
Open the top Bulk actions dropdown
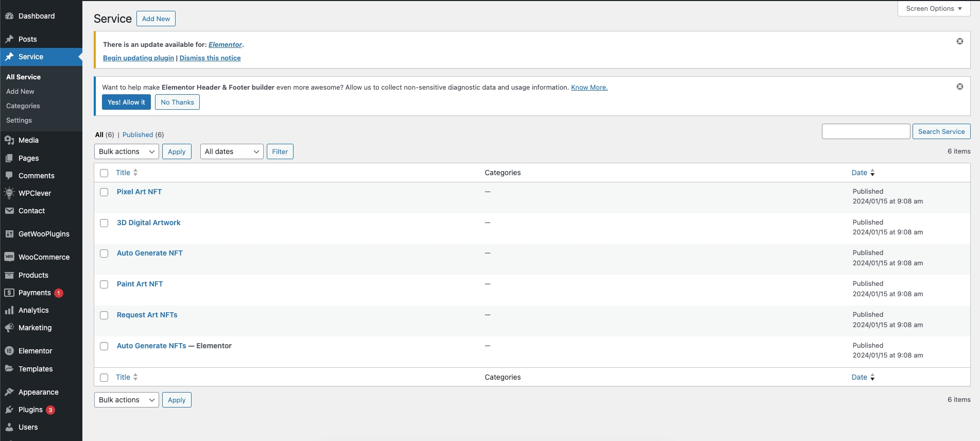pyautogui.click(x=126, y=151)
